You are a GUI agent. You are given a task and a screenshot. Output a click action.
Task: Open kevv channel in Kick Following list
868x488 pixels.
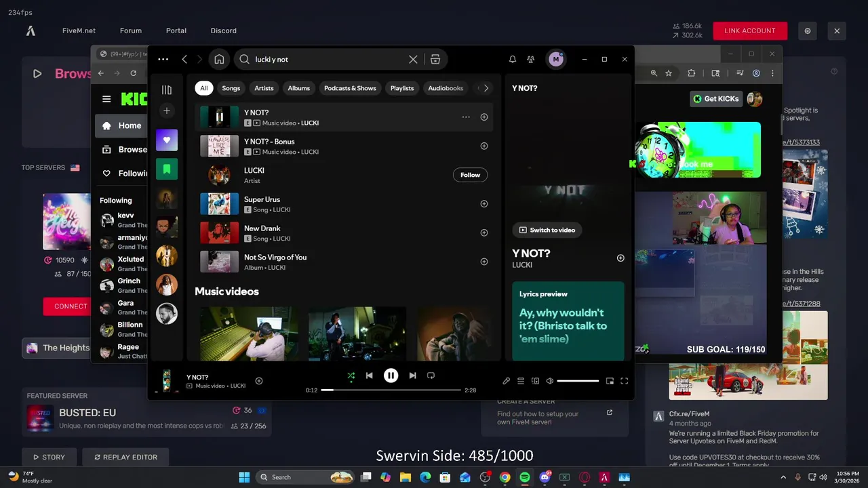123,220
